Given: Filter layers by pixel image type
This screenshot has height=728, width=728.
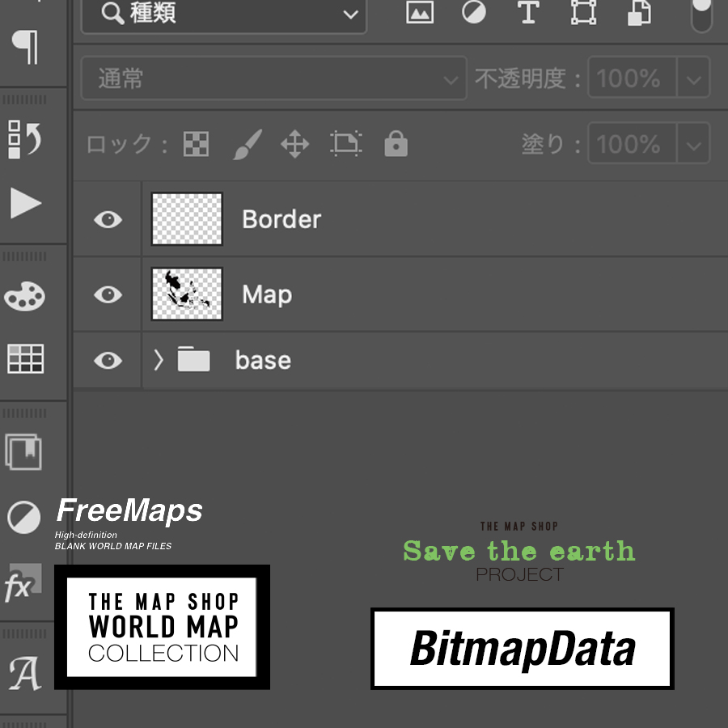Looking at the screenshot, I should point(420,12).
